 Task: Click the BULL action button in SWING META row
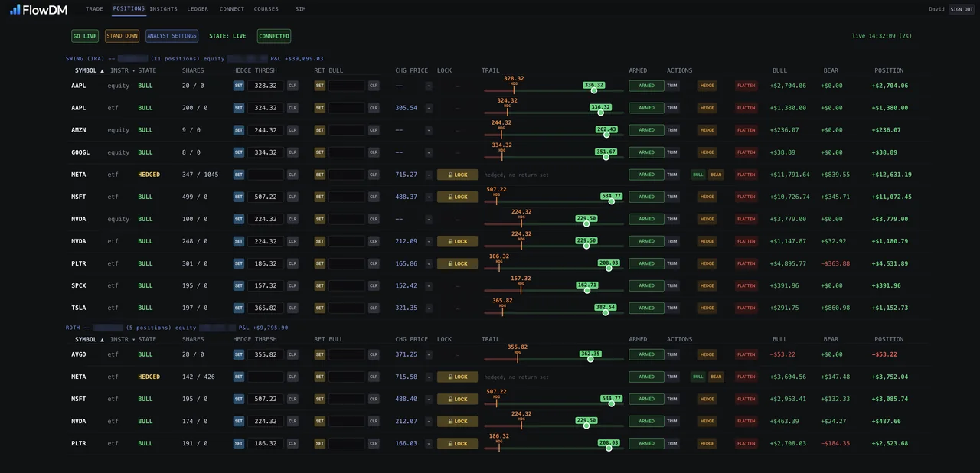click(698, 175)
